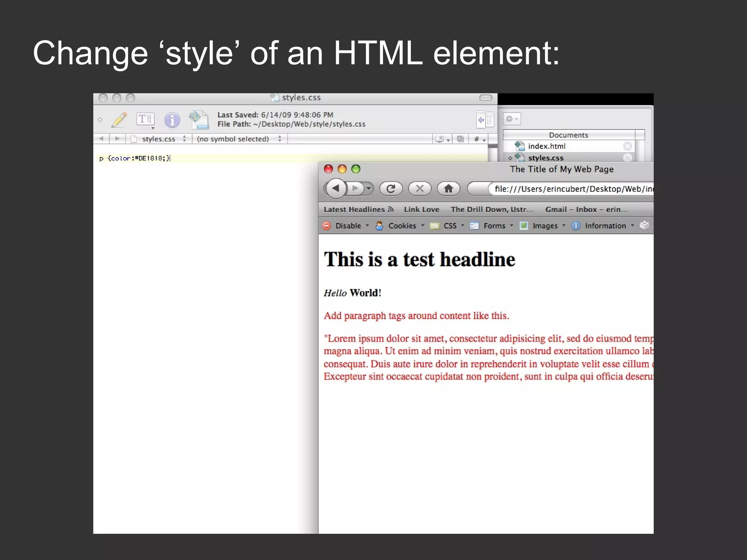This screenshot has height=560, width=747.
Task: Click the cube icon after Information in Web Developer toolbar
Action: point(645,225)
